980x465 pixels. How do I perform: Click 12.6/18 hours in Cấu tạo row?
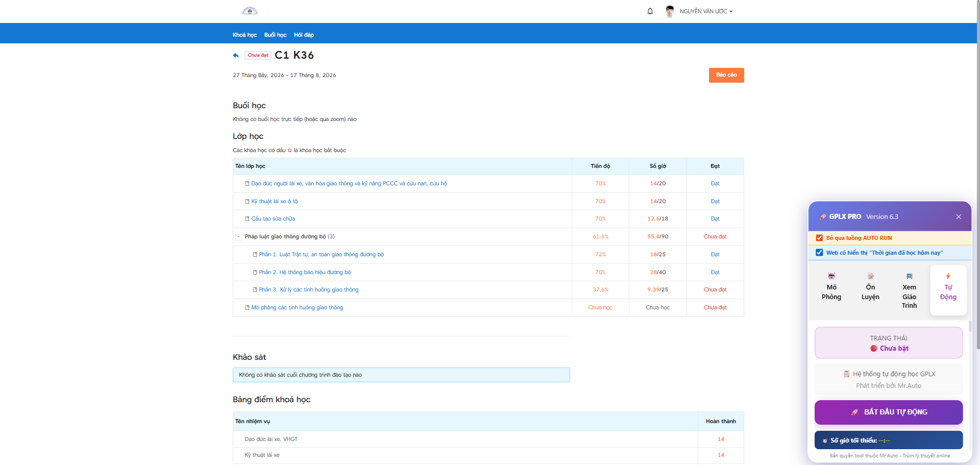coord(658,219)
